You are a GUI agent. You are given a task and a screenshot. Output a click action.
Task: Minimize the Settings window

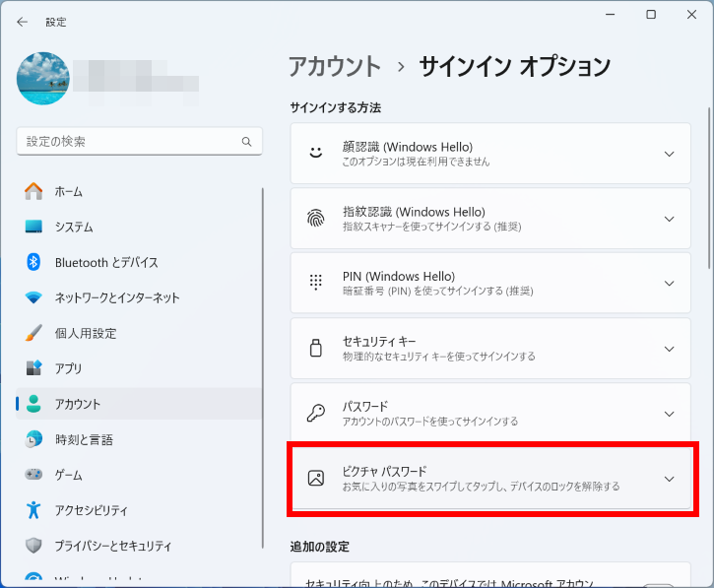pos(611,15)
